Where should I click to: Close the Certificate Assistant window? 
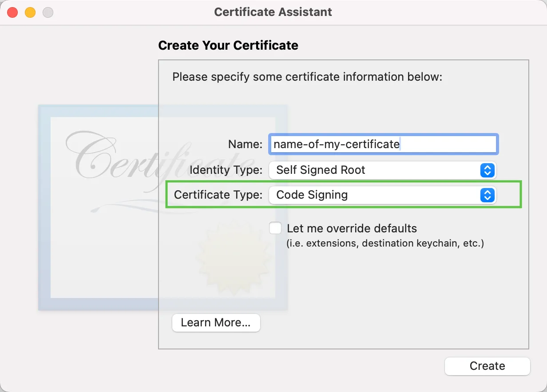[12, 12]
